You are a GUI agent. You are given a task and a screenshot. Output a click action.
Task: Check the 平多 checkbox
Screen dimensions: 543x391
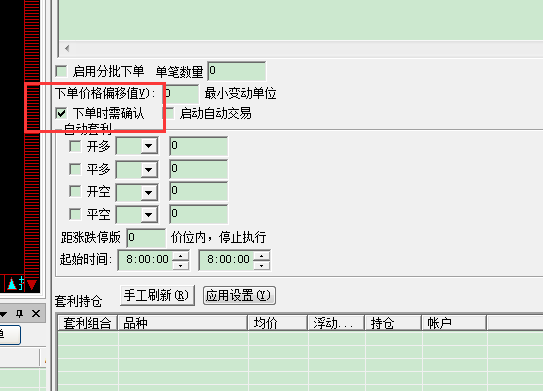(x=75, y=169)
